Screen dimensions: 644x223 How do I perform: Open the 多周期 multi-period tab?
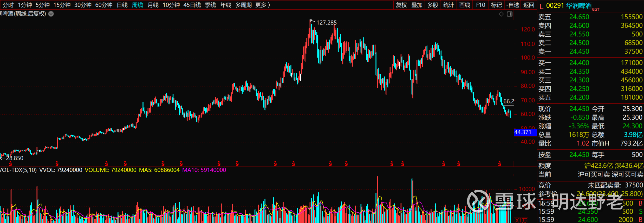coord(244,5)
